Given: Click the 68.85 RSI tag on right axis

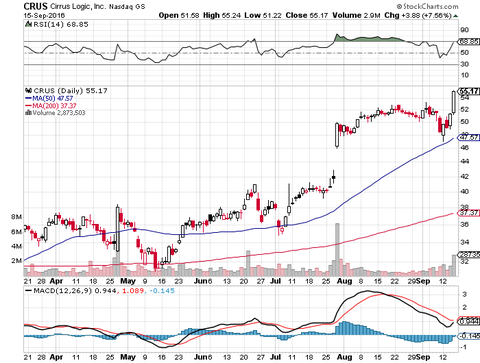Looking at the screenshot, I should (x=469, y=42).
